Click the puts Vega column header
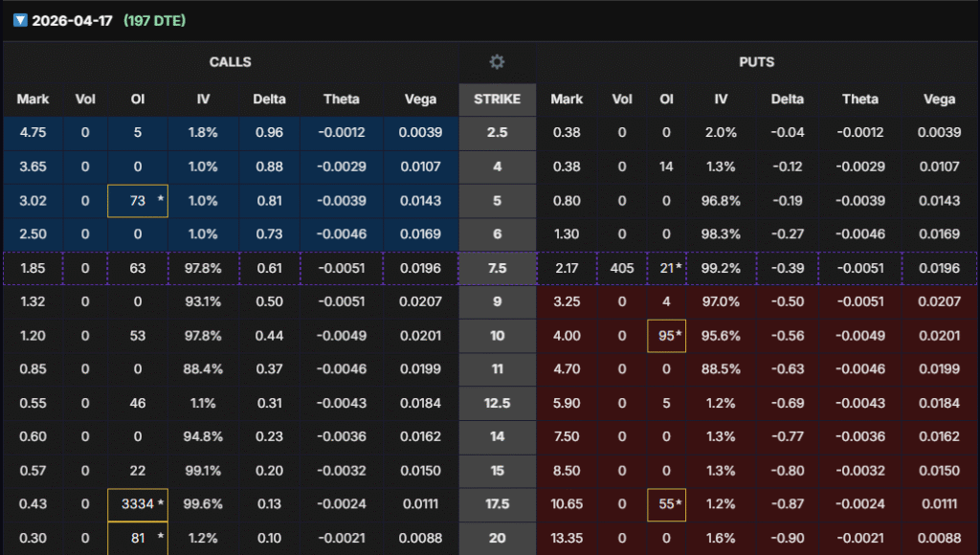The width and height of the screenshot is (980, 555). pyautogui.click(x=939, y=99)
